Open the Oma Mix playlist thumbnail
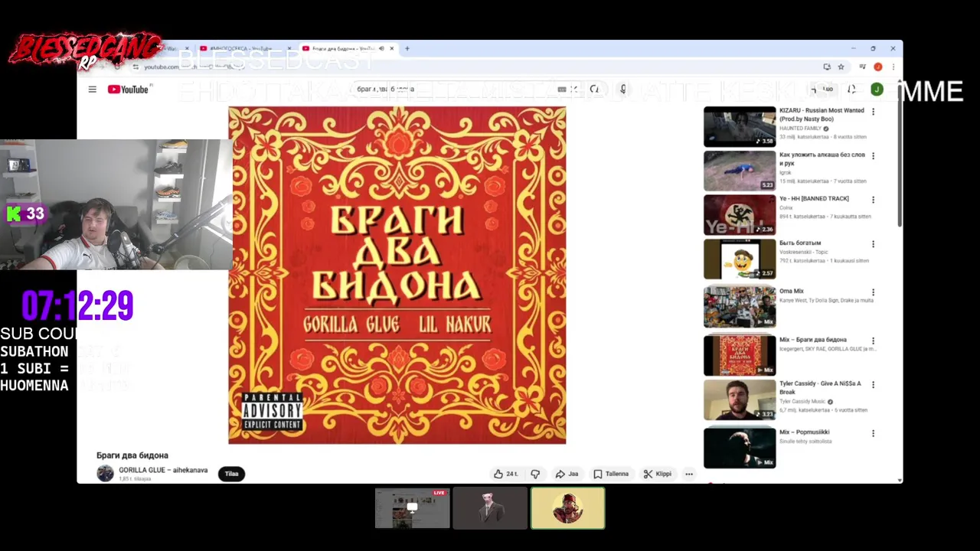Screen dimensions: 980x551 pyautogui.click(x=740, y=307)
